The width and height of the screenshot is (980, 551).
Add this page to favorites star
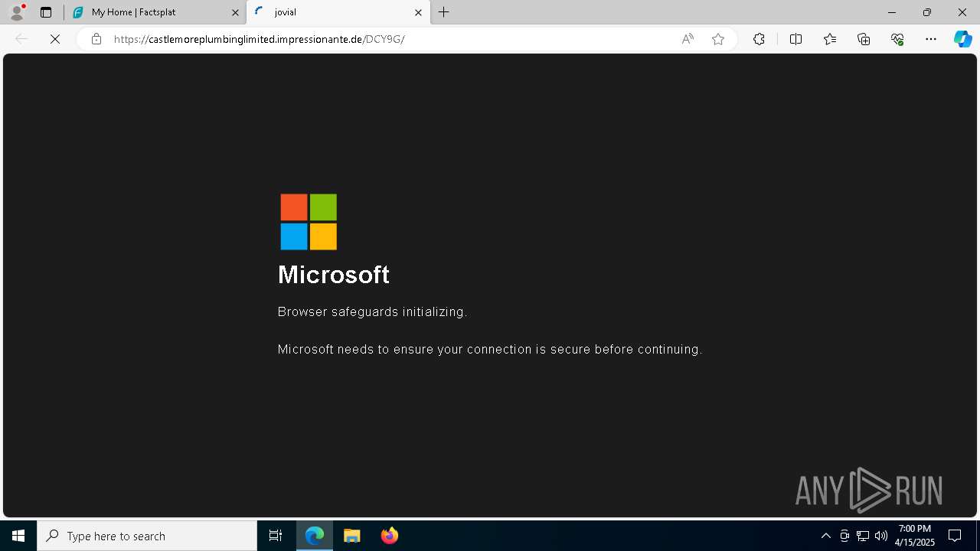(718, 39)
